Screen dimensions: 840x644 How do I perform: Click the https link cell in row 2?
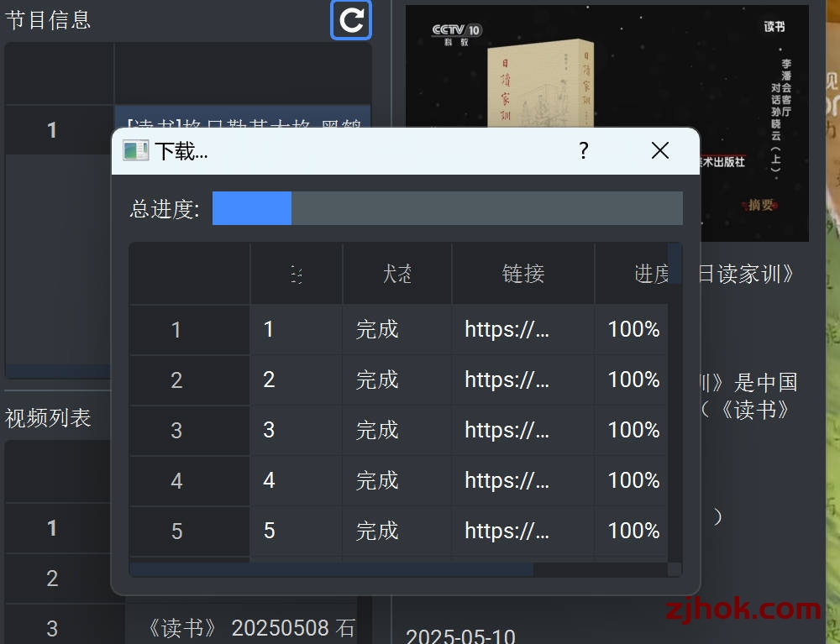pos(522,380)
